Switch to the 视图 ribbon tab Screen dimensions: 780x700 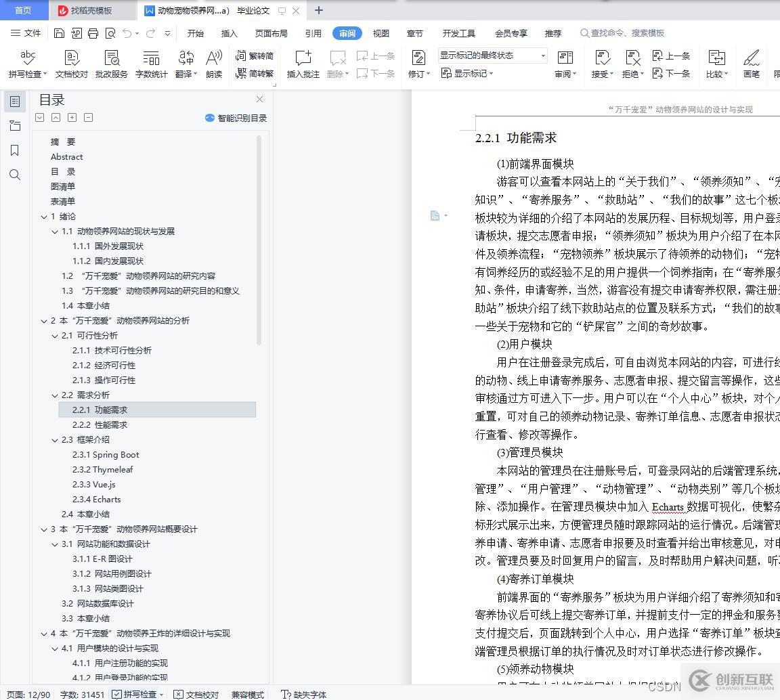381,33
